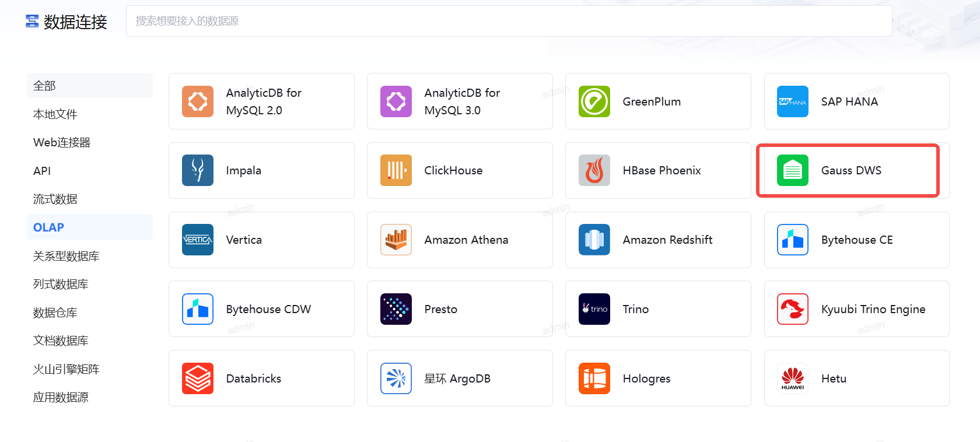Select the Impala antelope icon
Screen dimensions: 980x442
[x=197, y=170]
